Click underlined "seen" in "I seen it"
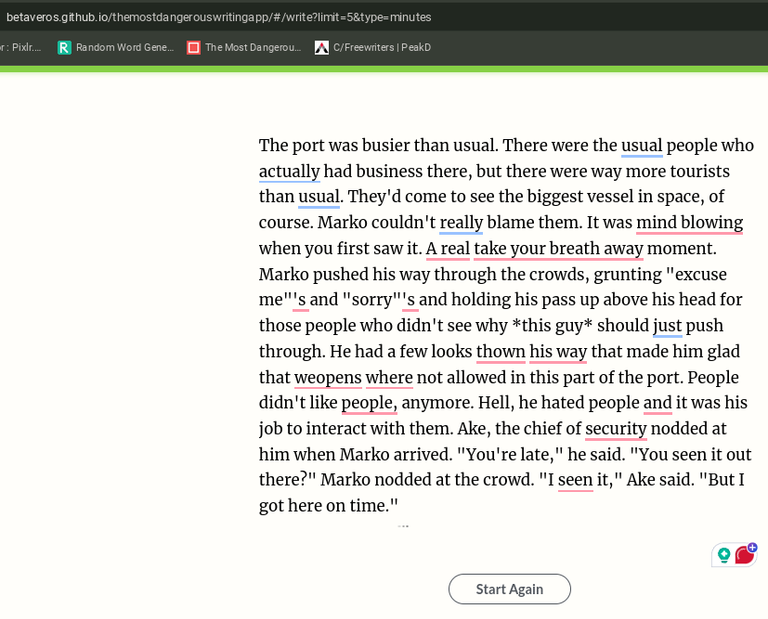 (575, 480)
